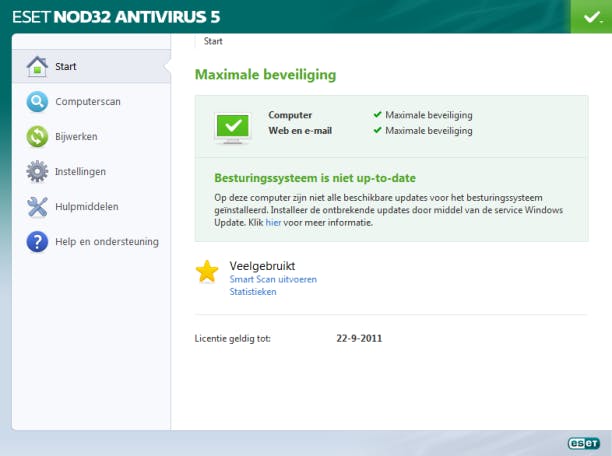The width and height of the screenshot is (612, 456).
Task: Click the Computer label
Action: [290, 115]
